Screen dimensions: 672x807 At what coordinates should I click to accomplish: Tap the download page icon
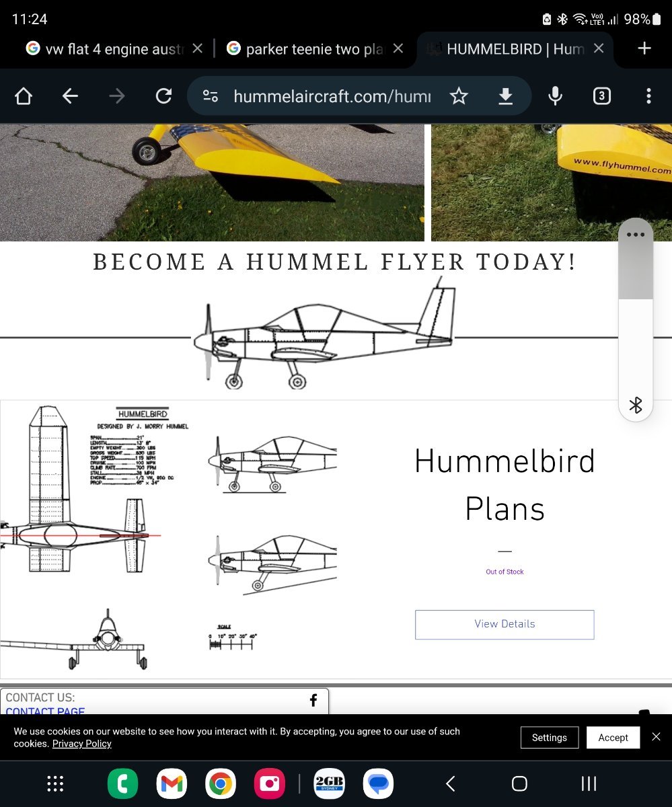[x=505, y=97]
